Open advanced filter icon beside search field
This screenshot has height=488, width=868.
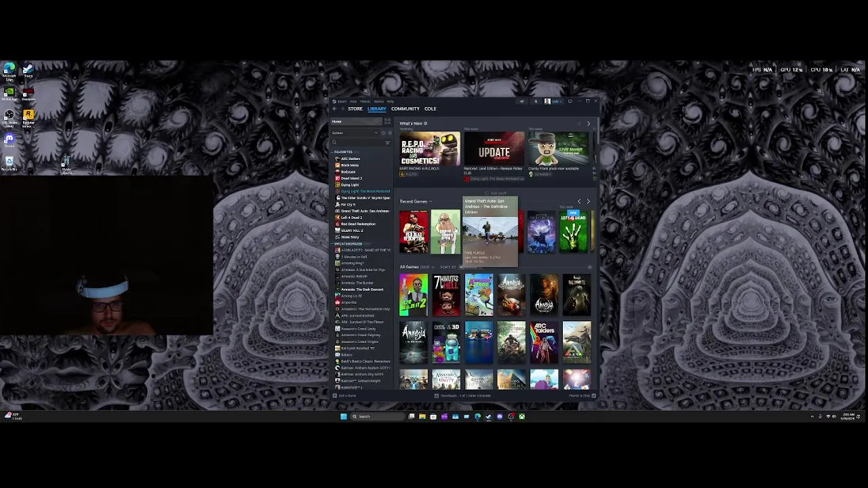(x=388, y=143)
